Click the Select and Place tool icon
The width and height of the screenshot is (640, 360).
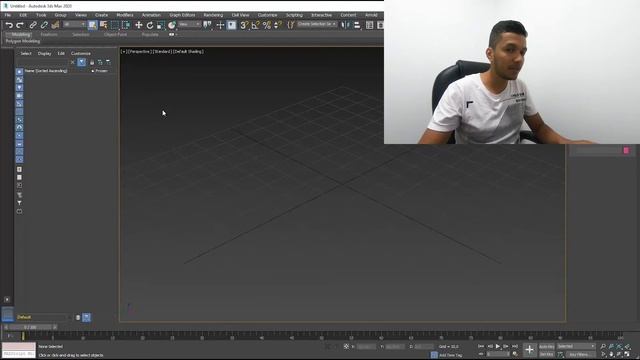tap(172, 25)
